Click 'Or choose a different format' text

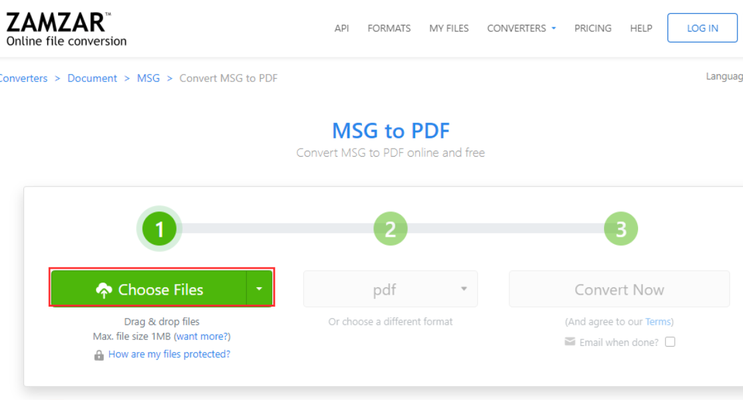(390, 322)
